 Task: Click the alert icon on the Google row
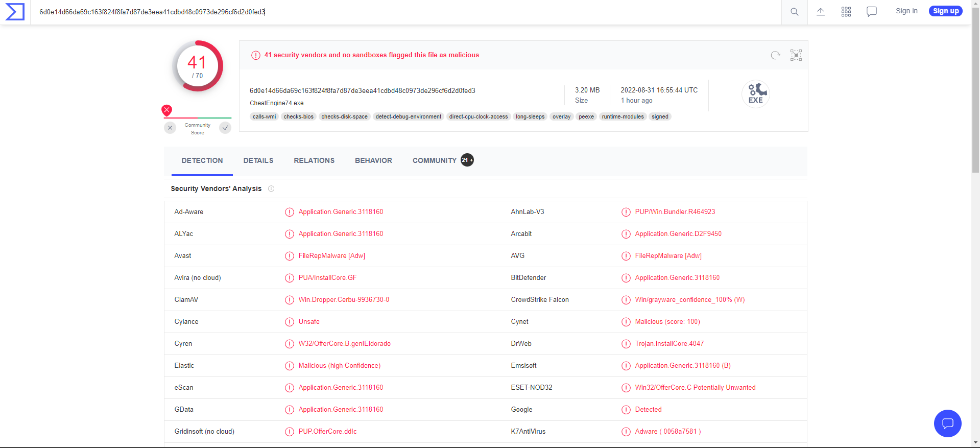click(x=626, y=410)
